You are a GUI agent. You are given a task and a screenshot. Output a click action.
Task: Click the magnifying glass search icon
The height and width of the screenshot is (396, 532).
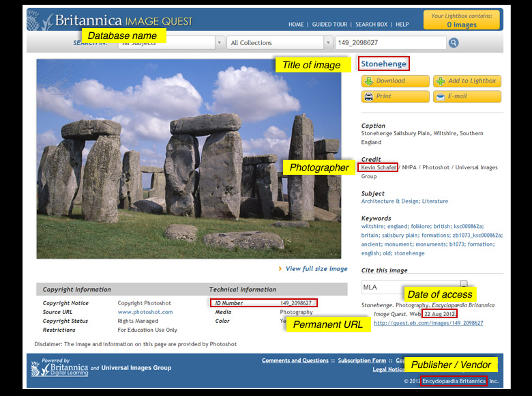pyautogui.click(x=454, y=43)
